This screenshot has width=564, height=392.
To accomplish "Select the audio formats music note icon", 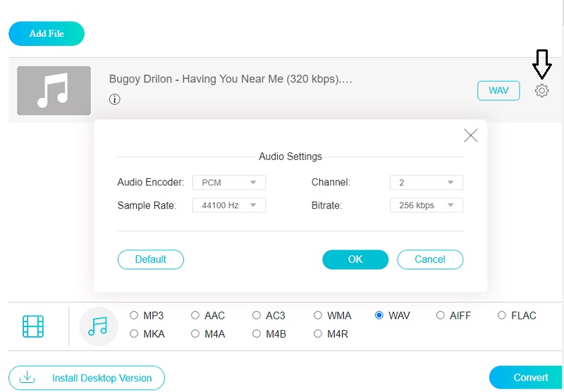I will (98, 326).
